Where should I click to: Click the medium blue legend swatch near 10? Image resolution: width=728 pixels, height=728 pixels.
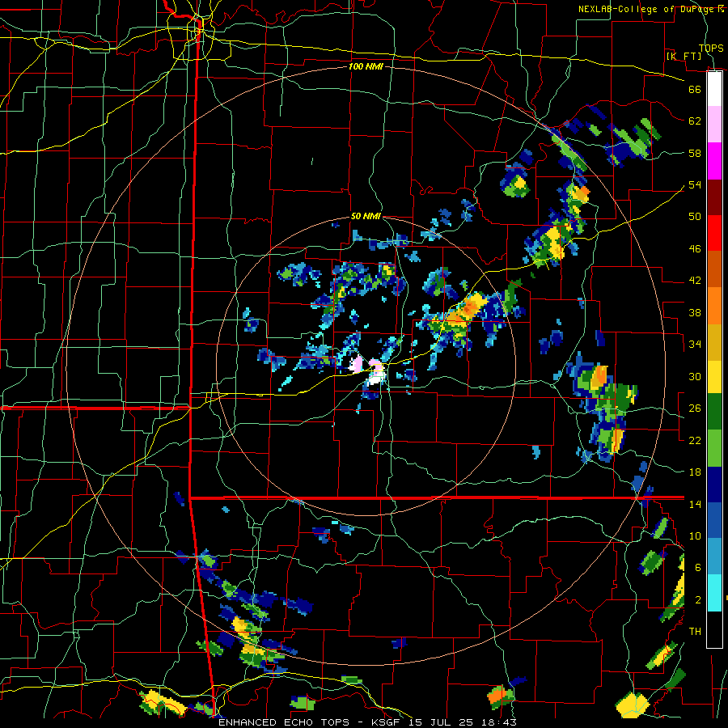coord(714,520)
